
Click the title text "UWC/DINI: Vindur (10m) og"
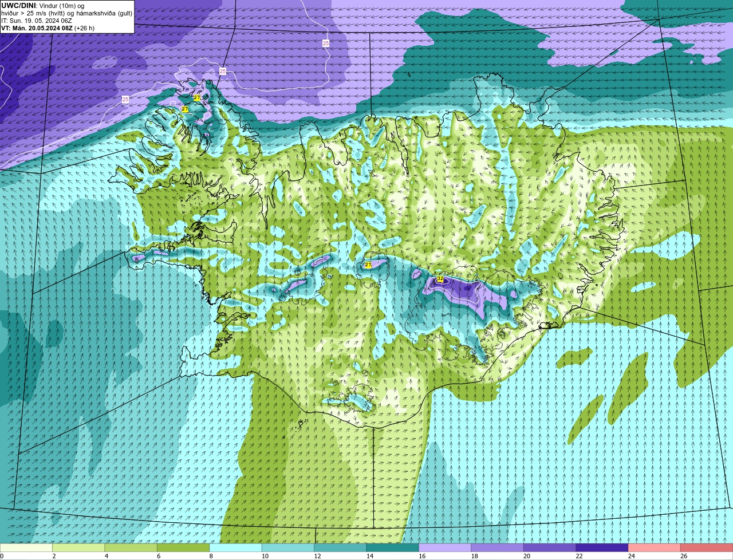pos(43,6)
